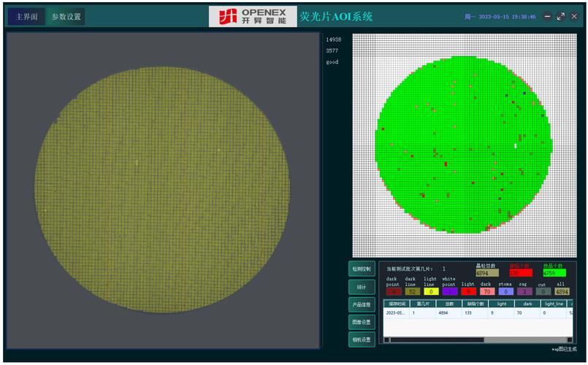
Task: Open 产品信息 from the side buttons
Action: click(362, 304)
